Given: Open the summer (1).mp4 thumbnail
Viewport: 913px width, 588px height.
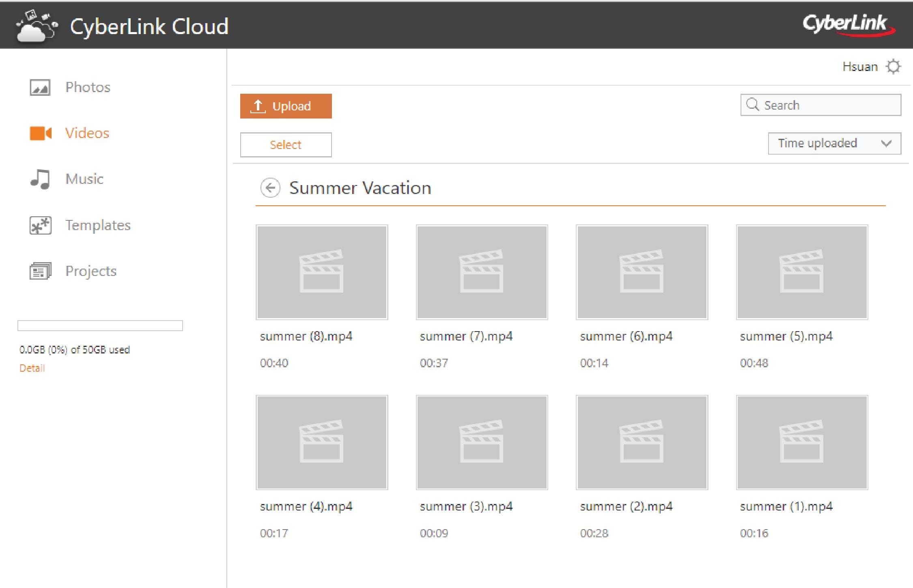Looking at the screenshot, I should (802, 442).
